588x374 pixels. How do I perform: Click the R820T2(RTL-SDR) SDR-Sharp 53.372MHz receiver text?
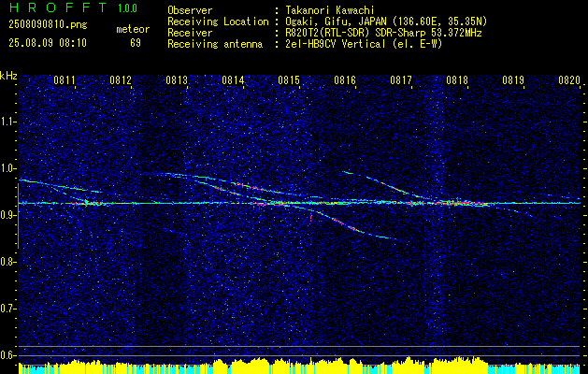click(383, 33)
